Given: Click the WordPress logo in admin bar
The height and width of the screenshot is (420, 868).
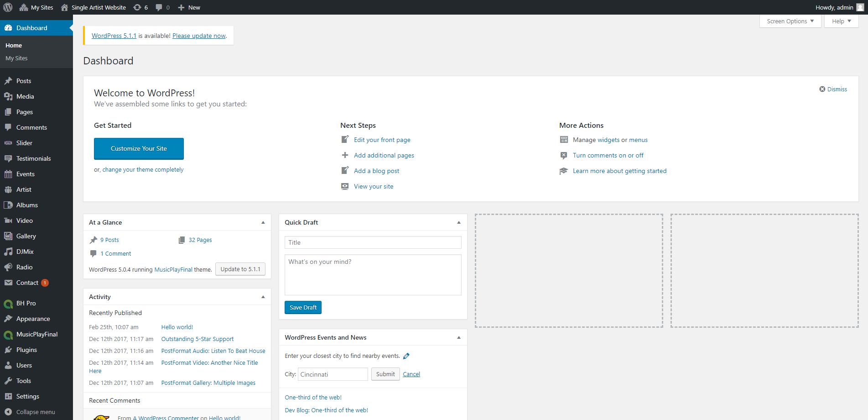Looking at the screenshot, I should [x=8, y=7].
